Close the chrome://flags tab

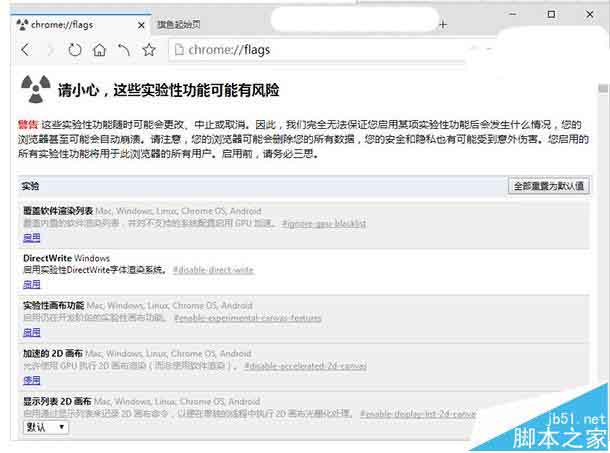click(141, 25)
